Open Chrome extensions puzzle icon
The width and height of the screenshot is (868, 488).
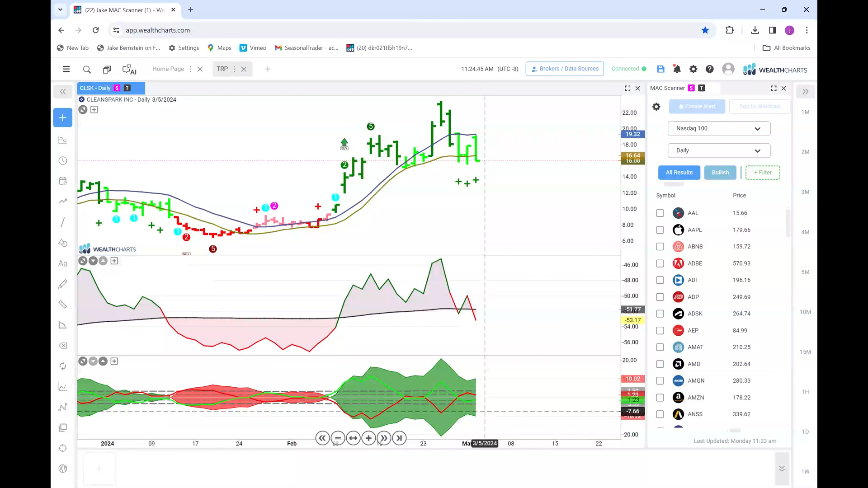pos(729,30)
